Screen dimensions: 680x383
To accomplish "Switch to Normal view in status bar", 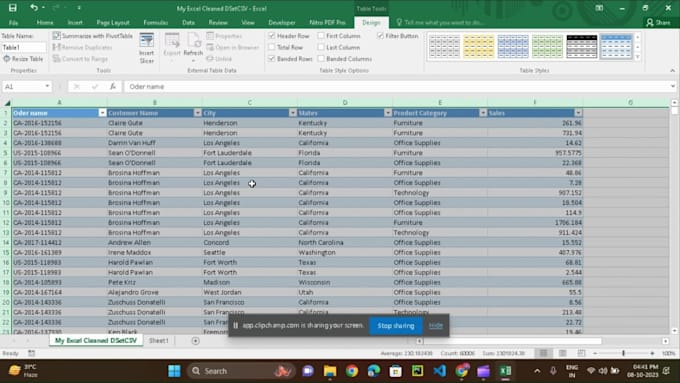I will pos(543,354).
